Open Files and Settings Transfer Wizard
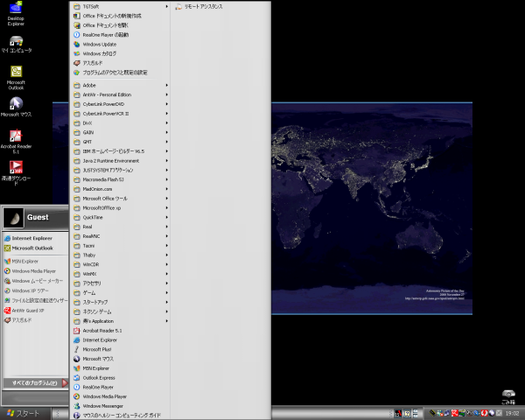525x420 pixels. 36,300
